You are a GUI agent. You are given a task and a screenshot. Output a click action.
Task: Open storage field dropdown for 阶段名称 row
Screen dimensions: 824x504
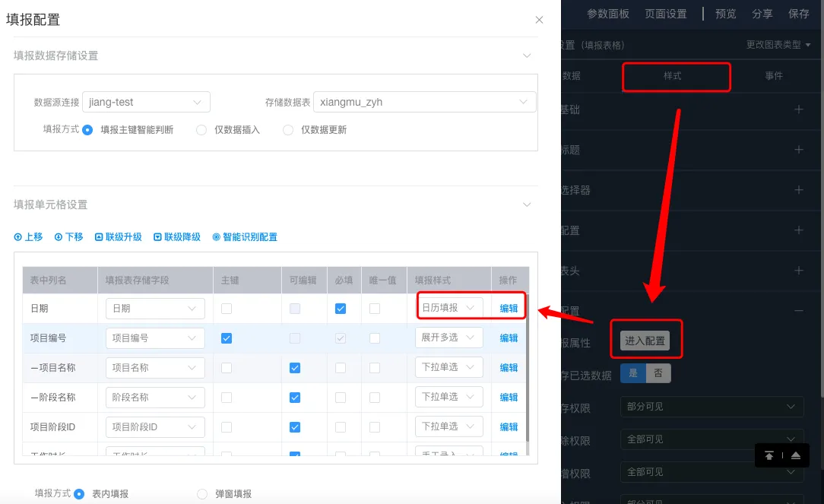(x=155, y=398)
